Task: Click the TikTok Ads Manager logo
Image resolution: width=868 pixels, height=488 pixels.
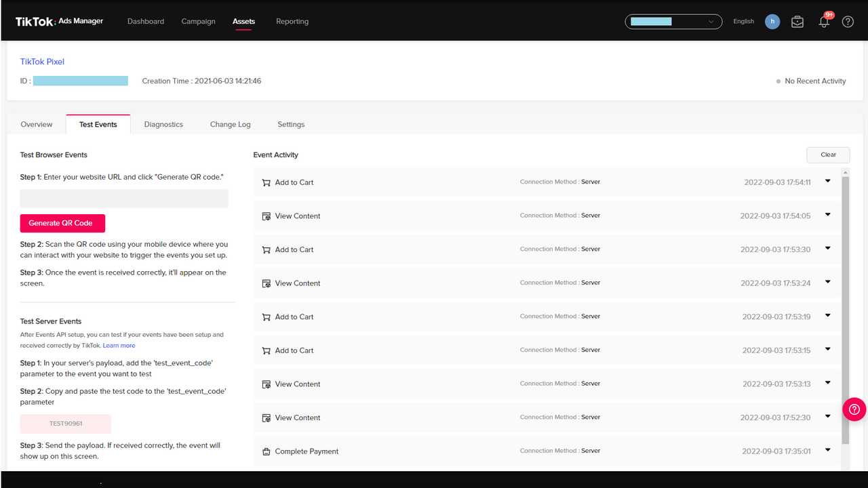Action: tap(59, 20)
